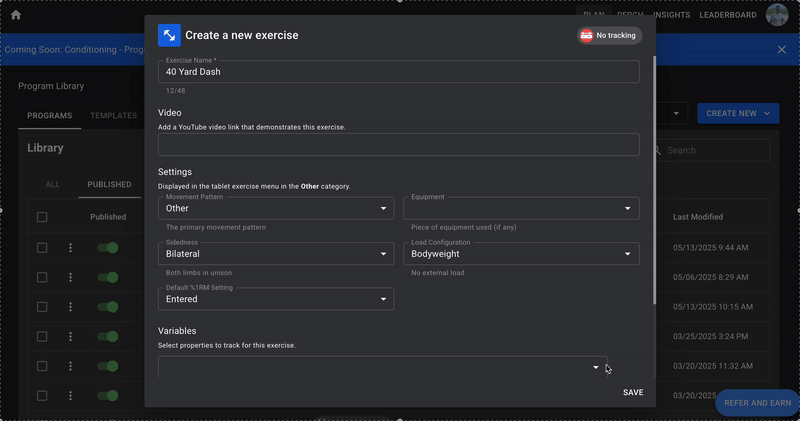This screenshot has width=800, height=421.
Task: Open the Default %1RM Setting dropdown
Action: point(276,299)
